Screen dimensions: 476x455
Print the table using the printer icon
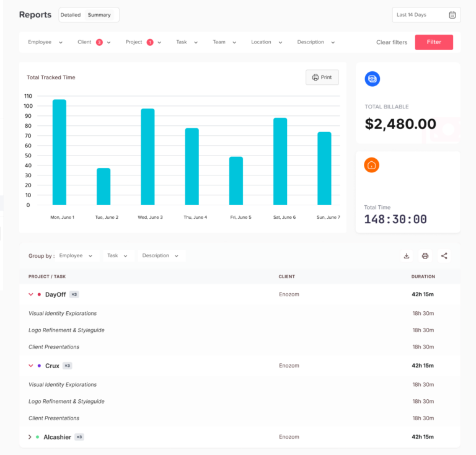(x=425, y=256)
